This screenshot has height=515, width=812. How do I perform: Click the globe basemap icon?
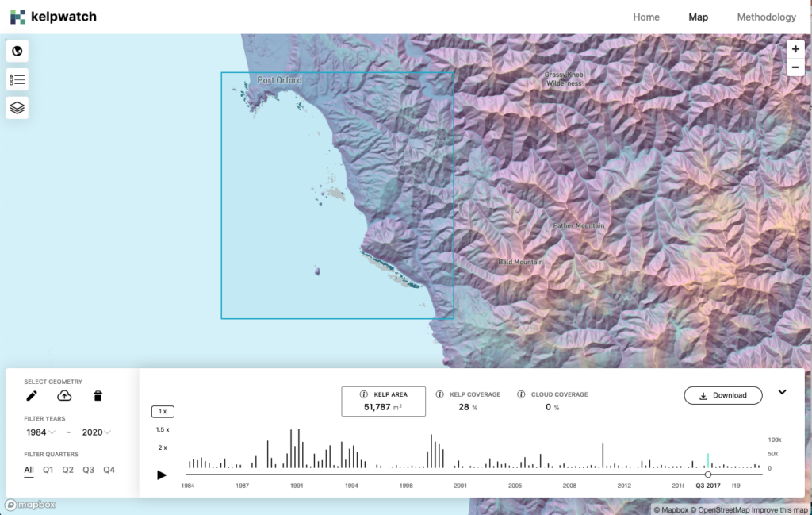click(x=17, y=52)
